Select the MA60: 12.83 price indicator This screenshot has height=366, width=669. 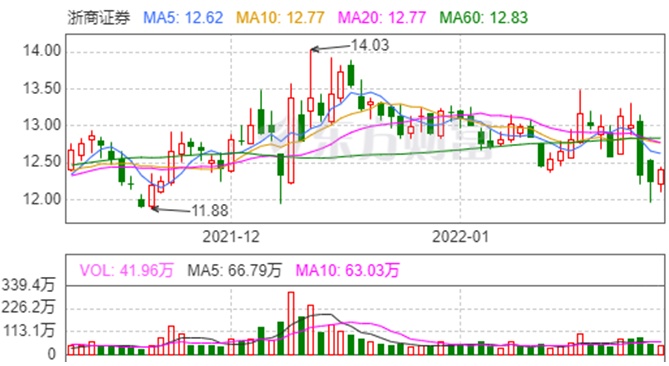click(x=483, y=18)
